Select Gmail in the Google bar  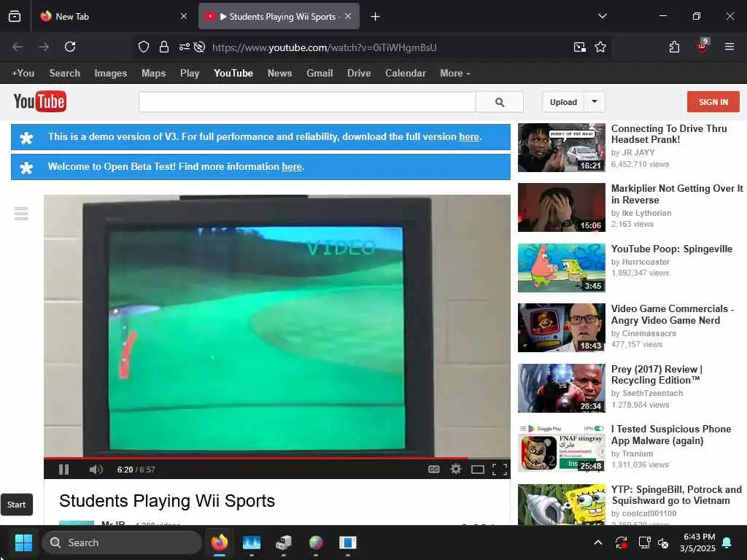pyautogui.click(x=320, y=74)
